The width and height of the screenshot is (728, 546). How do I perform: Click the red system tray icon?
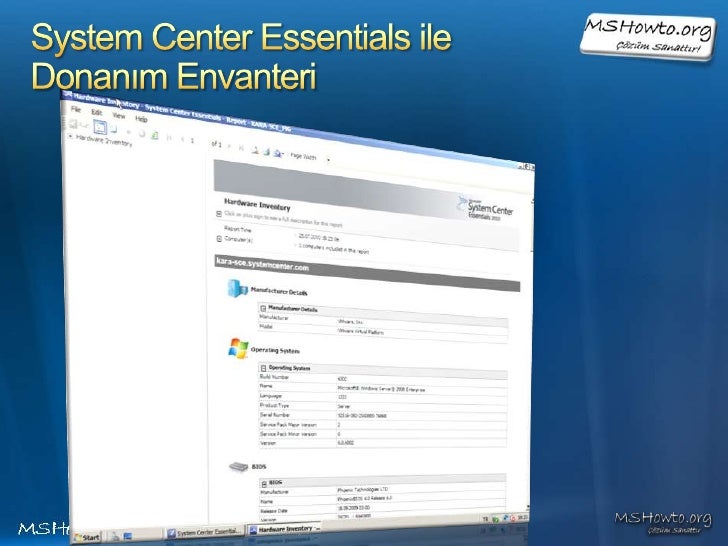[x=513, y=517]
